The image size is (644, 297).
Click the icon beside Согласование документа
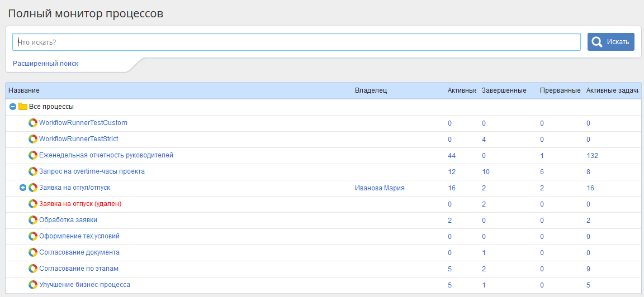click(x=32, y=252)
